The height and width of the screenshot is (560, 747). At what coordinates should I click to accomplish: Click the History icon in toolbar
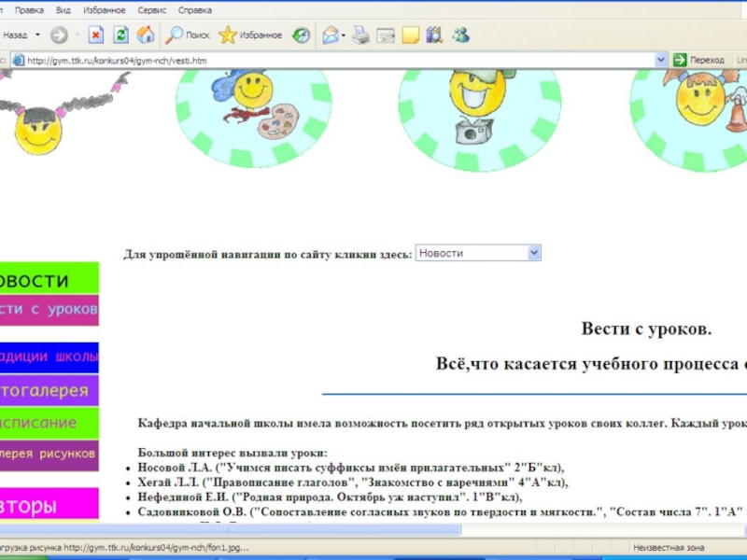301,35
